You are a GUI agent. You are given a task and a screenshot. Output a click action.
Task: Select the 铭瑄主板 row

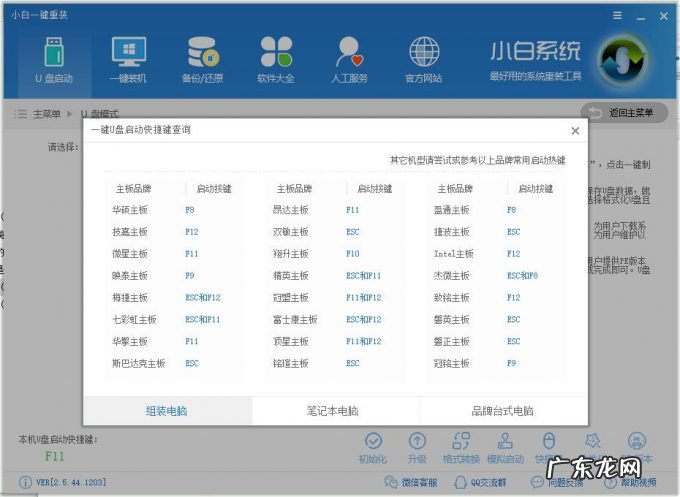pyautogui.click(x=335, y=363)
